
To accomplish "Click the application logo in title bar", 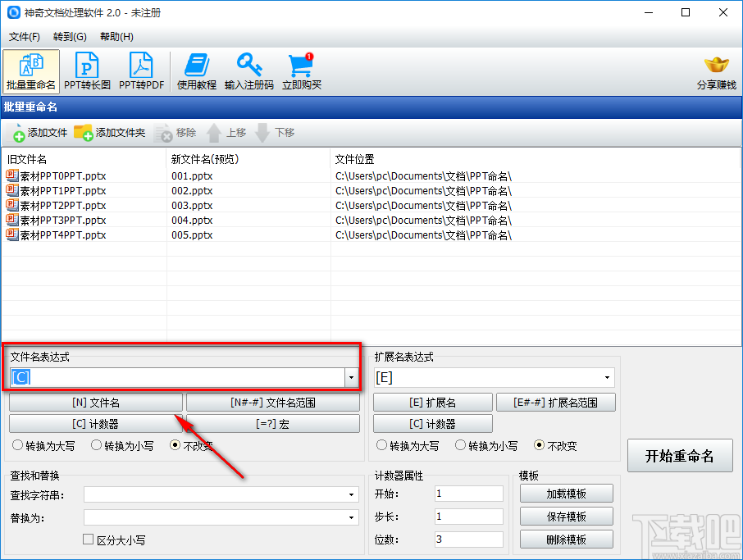I will point(14,12).
